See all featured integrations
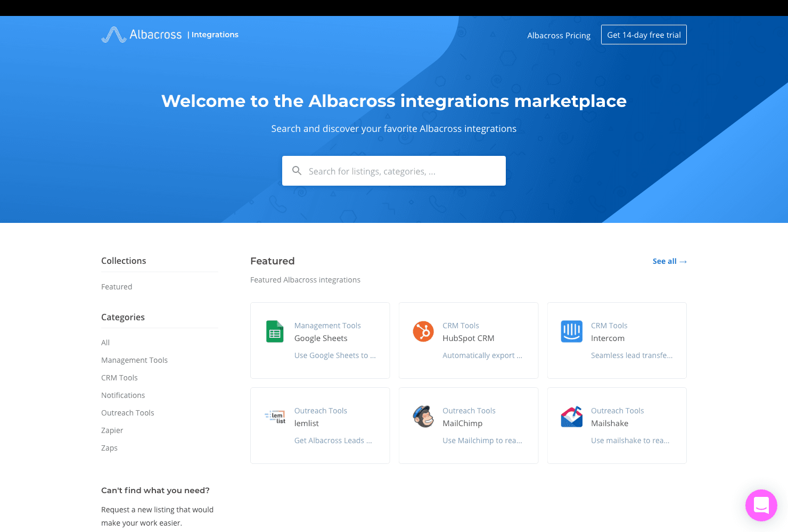The width and height of the screenshot is (788, 532). tap(670, 261)
